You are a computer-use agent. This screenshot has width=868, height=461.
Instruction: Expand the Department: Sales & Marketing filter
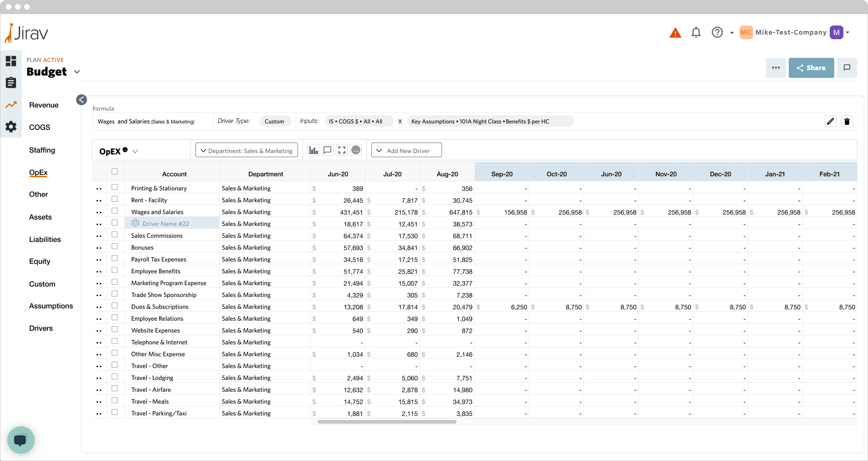247,150
